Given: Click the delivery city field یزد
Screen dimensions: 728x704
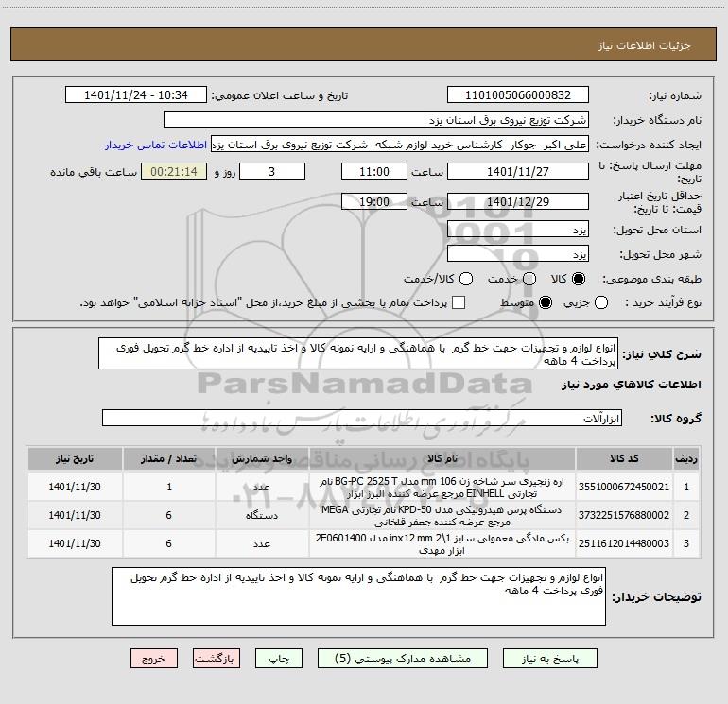Looking at the screenshot, I should 518,254.
